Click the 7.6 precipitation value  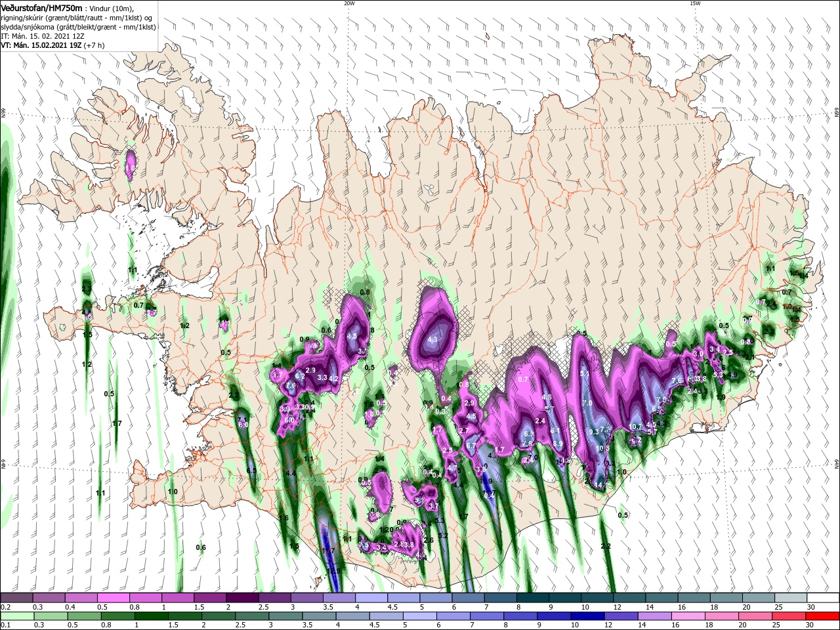677,381
